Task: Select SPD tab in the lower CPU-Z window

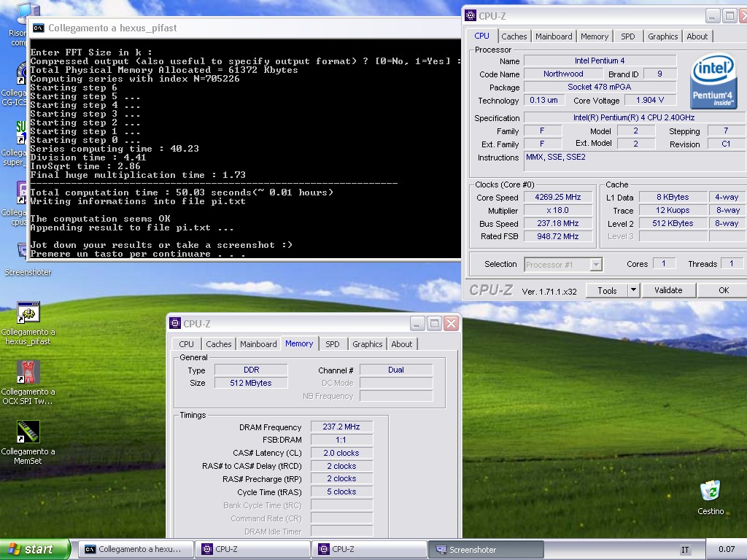Action: pos(333,344)
